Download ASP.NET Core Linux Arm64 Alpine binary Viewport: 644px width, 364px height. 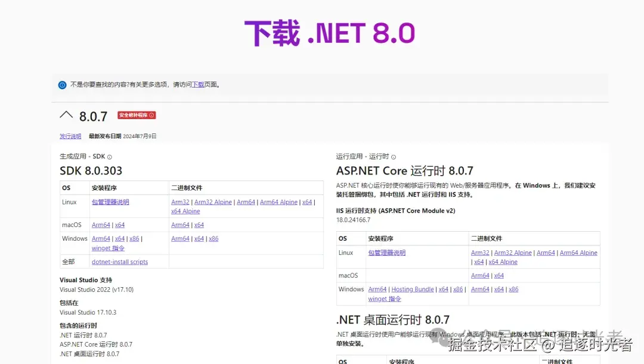click(x=578, y=253)
